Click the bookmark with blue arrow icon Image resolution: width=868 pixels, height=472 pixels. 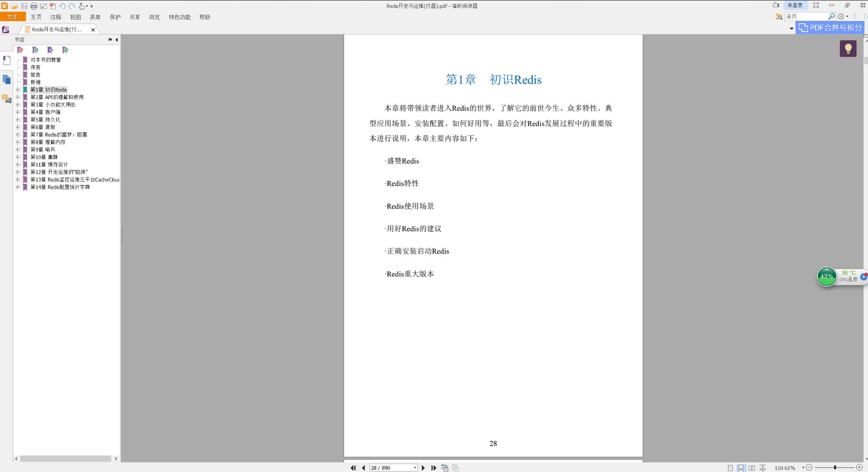(50, 50)
